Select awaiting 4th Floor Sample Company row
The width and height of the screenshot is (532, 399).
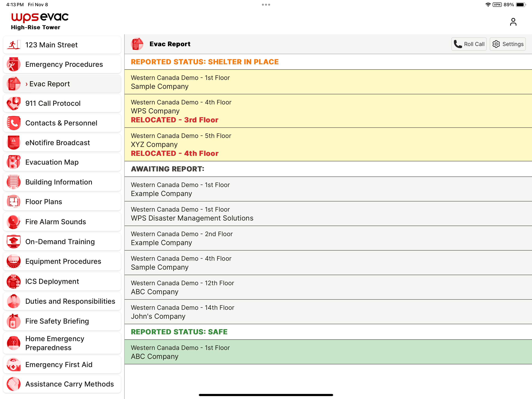pyautogui.click(x=328, y=263)
